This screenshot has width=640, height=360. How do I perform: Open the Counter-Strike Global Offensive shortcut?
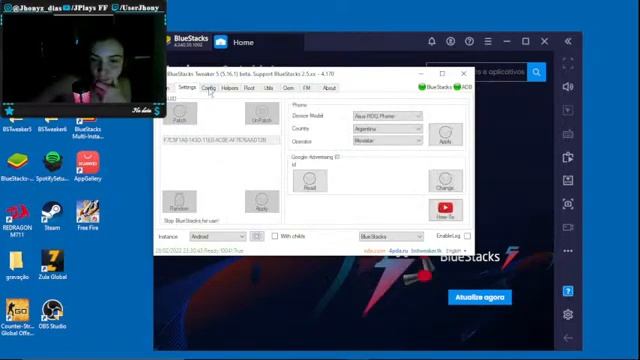point(17,317)
